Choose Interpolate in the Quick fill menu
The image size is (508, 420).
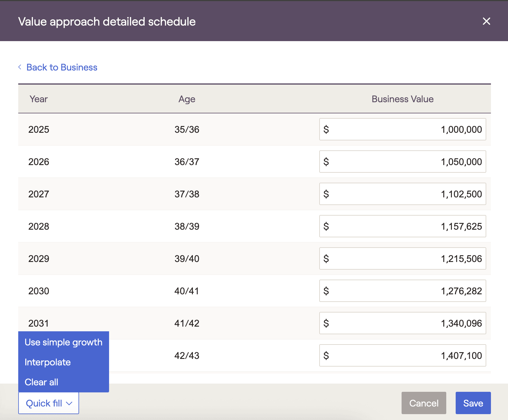click(48, 362)
